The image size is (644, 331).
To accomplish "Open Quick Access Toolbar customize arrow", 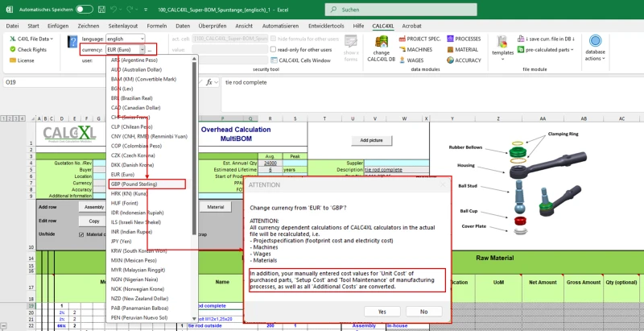I will coord(146,10).
